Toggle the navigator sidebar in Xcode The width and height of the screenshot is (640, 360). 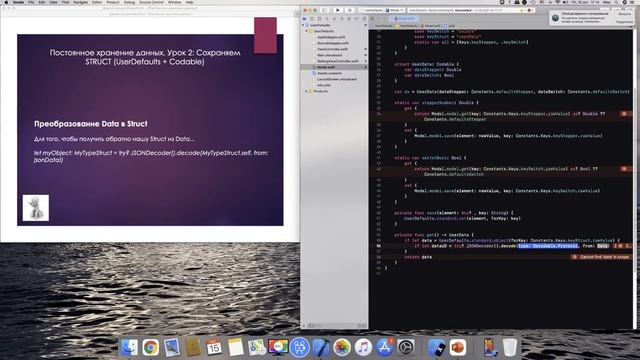point(324,10)
